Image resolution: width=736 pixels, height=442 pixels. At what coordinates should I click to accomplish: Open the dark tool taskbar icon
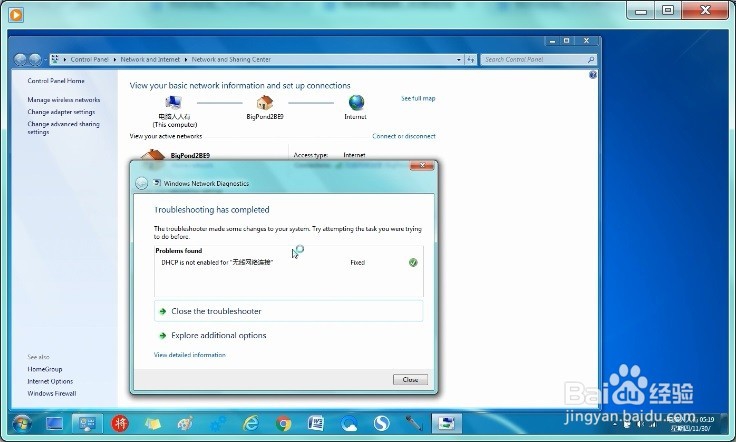click(x=414, y=424)
